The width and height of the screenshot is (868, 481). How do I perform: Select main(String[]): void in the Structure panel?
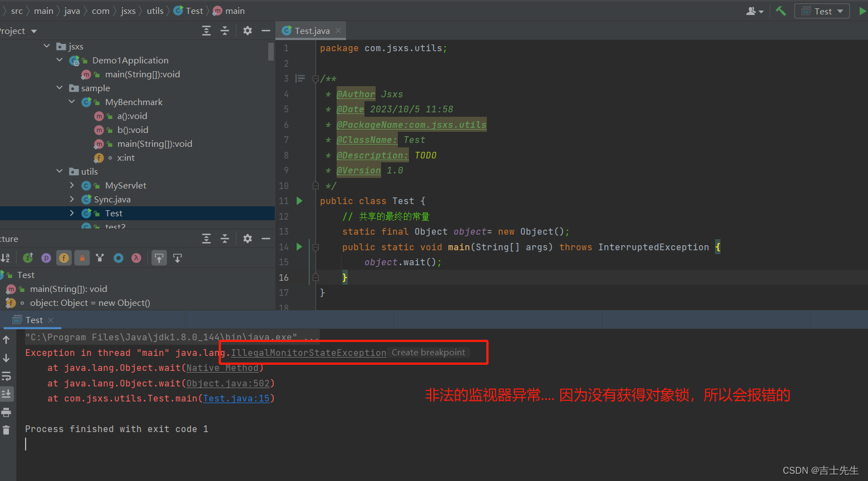point(68,289)
